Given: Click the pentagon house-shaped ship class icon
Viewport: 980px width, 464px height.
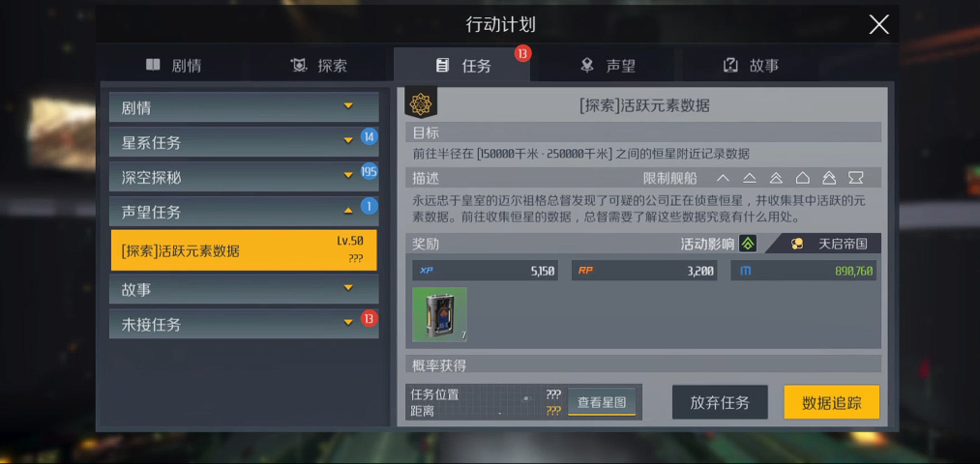Looking at the screenshot, I should pos(803,178).
